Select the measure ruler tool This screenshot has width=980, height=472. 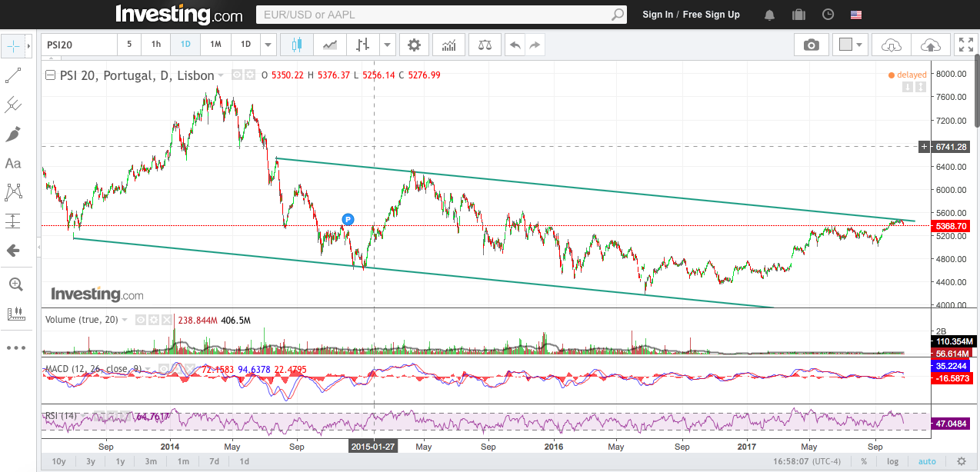(15, 314)
